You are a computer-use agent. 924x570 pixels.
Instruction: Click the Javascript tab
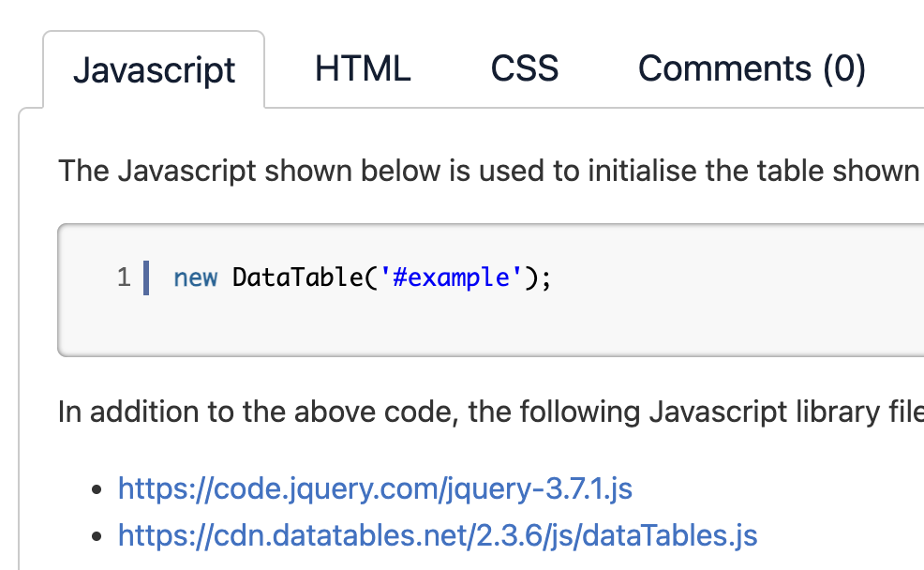click(155, 70)
